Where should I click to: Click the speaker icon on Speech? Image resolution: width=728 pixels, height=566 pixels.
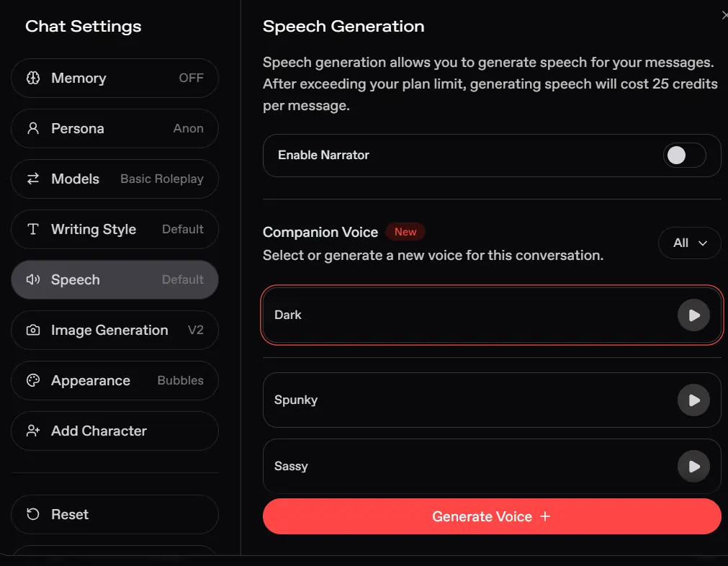[x=33, y=279]
